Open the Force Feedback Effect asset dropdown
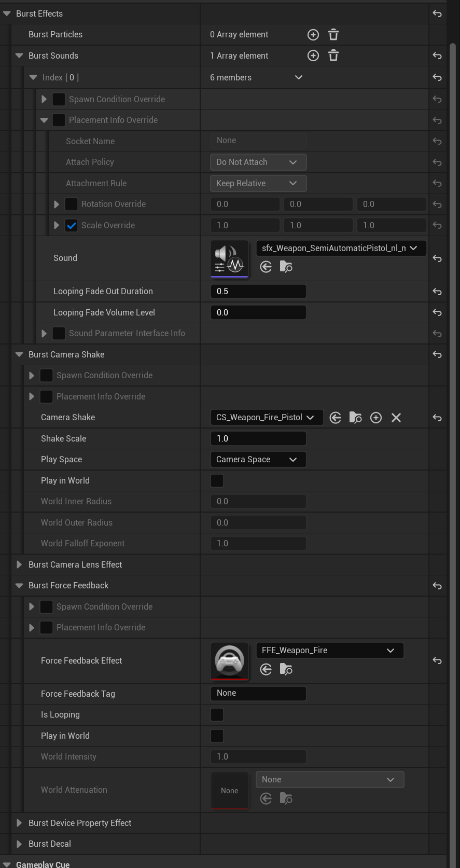This screenshot has width=460, height=868. pyautogui.click(x=330, y=650)
